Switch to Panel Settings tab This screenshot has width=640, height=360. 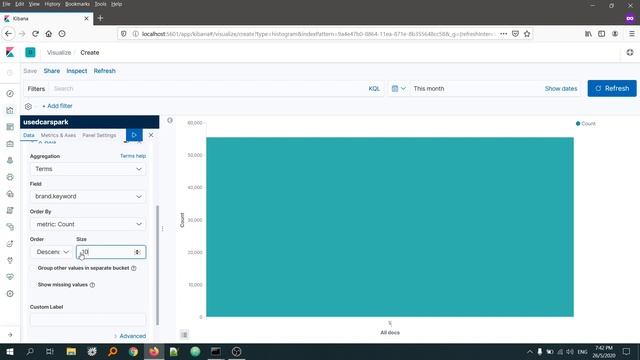point(99,135)
